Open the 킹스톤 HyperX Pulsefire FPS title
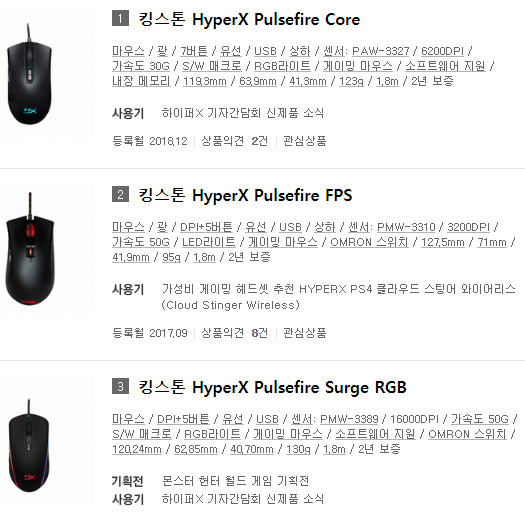The height and width of the screenshot is (512, 525). (x=245, y=195)
